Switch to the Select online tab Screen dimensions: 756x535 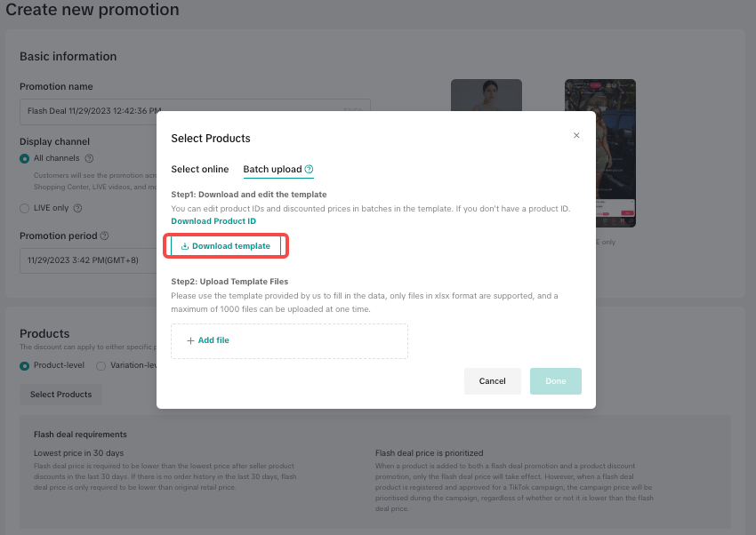pyautogui.click(x=199, y=169)
